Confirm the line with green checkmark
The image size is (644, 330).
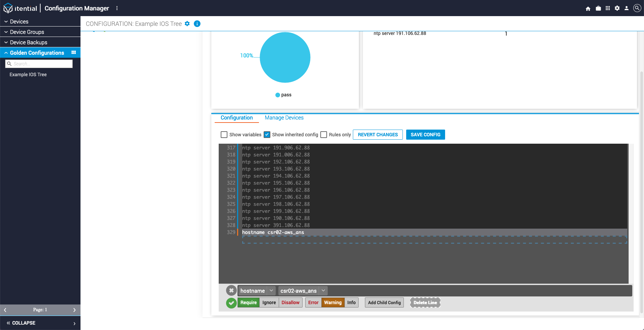tap(231, 303)
